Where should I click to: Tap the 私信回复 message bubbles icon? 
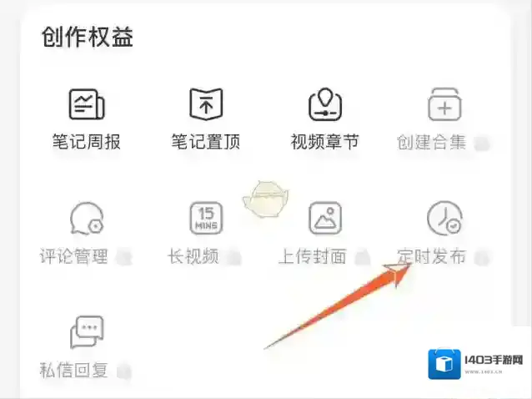(x=87, y=332)
